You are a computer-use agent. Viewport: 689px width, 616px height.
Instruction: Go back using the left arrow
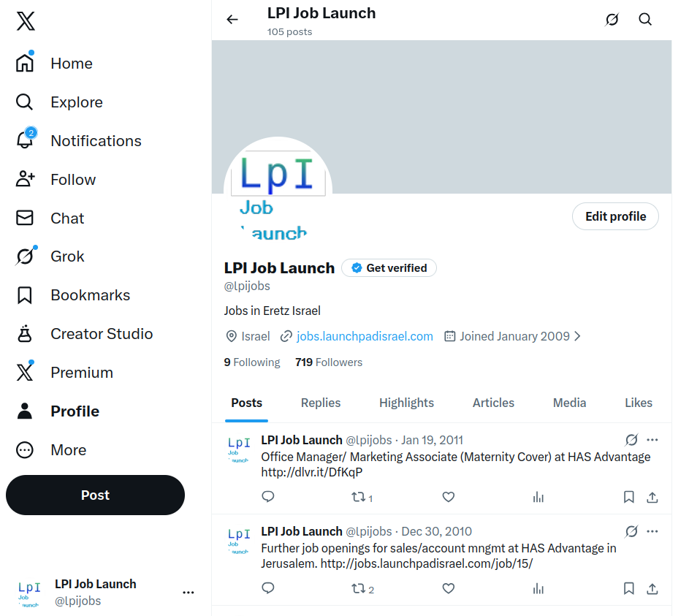[x=232, y=20]
